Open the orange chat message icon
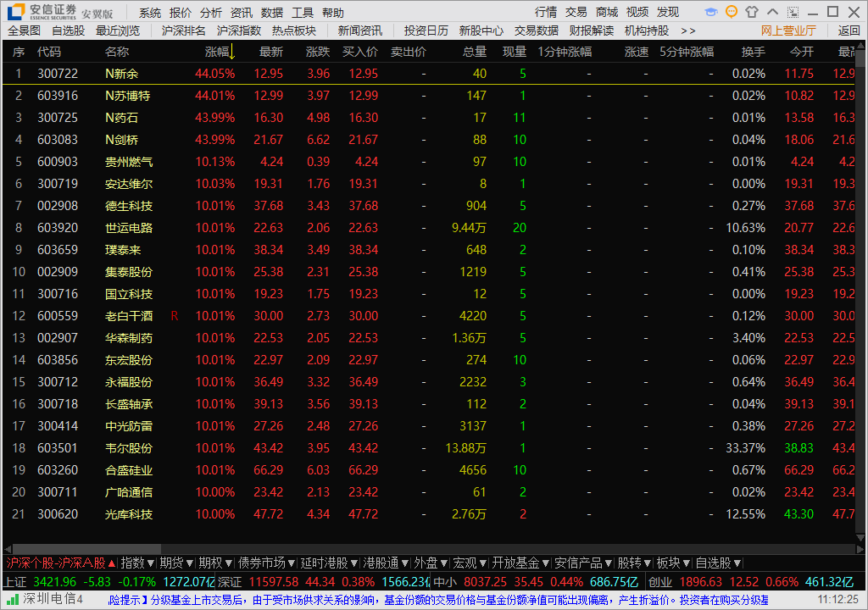This screenshot has height=610, width=868. click(x=732, y=12)
